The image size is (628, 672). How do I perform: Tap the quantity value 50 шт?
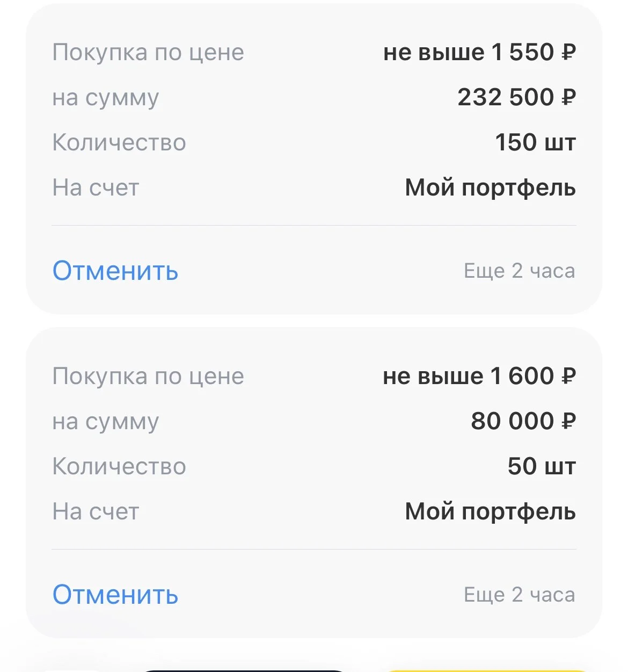click(x=542, y=466)
